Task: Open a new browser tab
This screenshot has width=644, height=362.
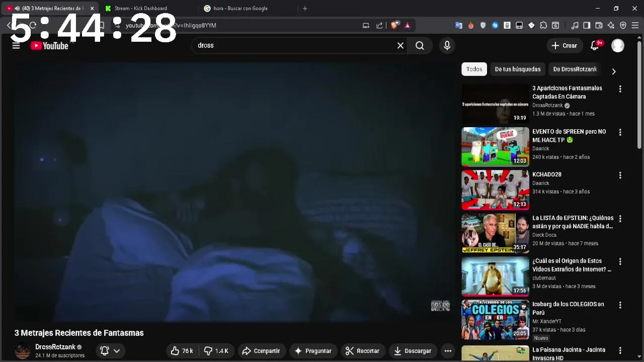Action: point(305,9)
